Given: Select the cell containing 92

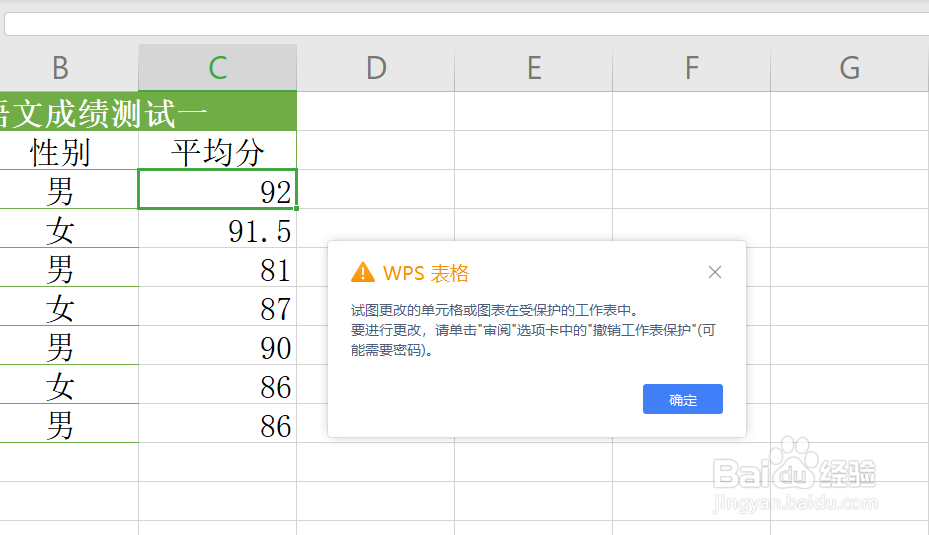Looking at the screenshot, I should [x=217, y=190].
